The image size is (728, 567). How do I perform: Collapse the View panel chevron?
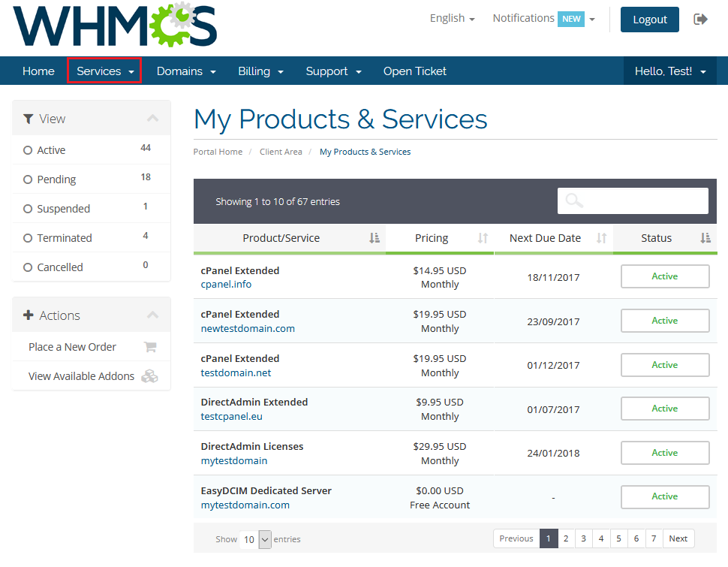tap(153, 118)
